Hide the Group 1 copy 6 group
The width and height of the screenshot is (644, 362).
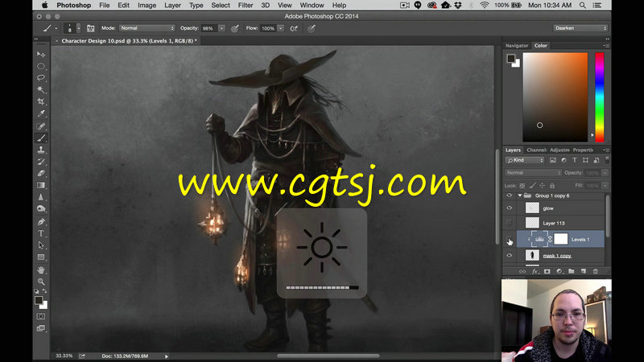(x=510, y=195)
